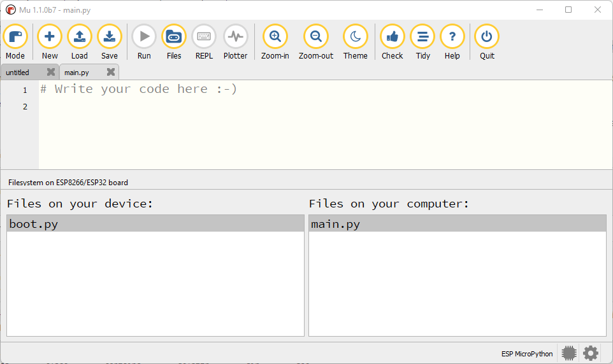Click ESP MicroPython mode label
This screenshot has height=364, width=613.
526,354
